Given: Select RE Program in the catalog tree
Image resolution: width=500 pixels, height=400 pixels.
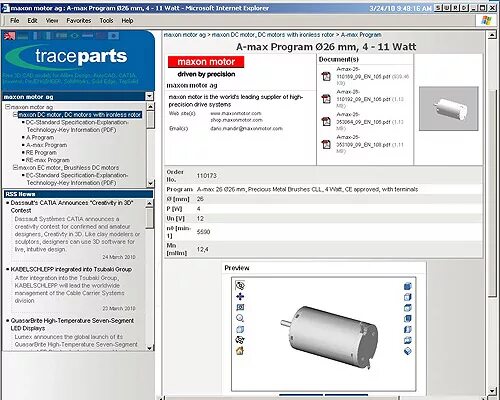Looking at the screenshot, I should click(x=41, y=153).
